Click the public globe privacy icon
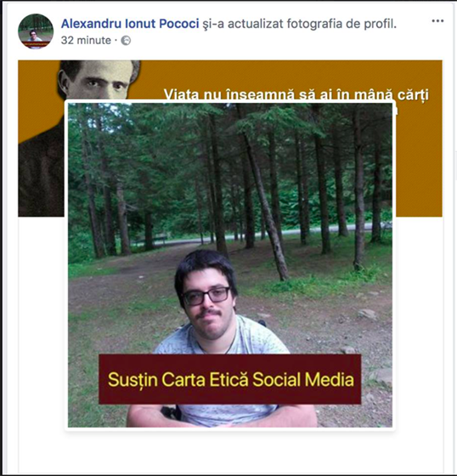 pyautogui.click(x=126, y=41)
